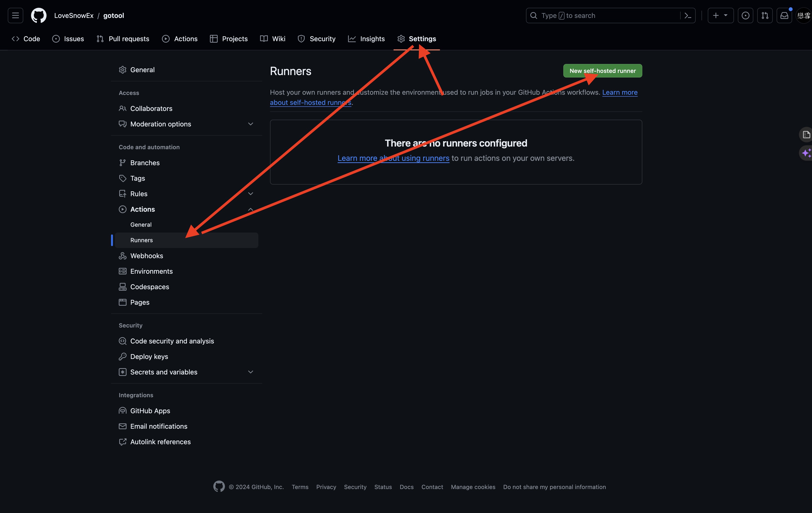
Task: Click the purple sparkle AI icon
Action: pyautogui.click(x=806, y=153)
